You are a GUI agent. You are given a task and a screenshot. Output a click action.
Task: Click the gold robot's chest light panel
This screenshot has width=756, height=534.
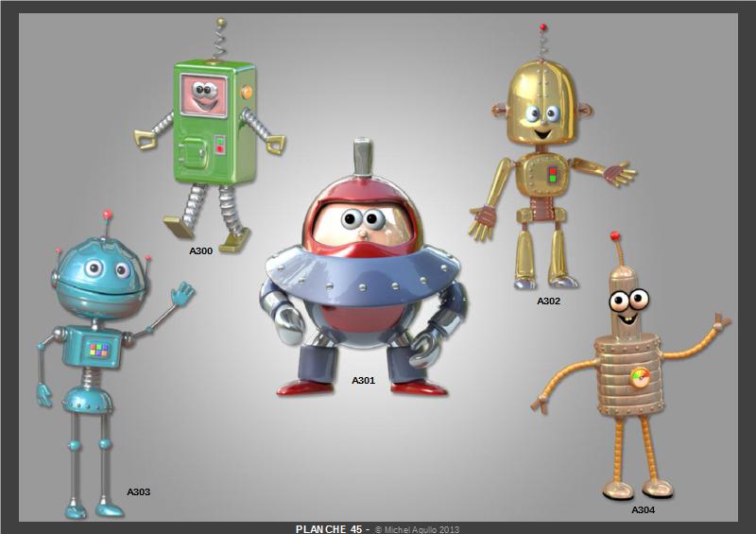tap(550, 175)
